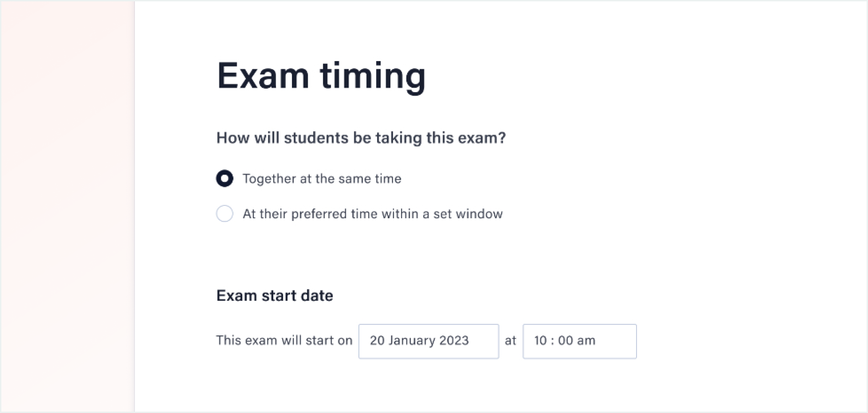Click the exam start time field

tap(579, 341)
